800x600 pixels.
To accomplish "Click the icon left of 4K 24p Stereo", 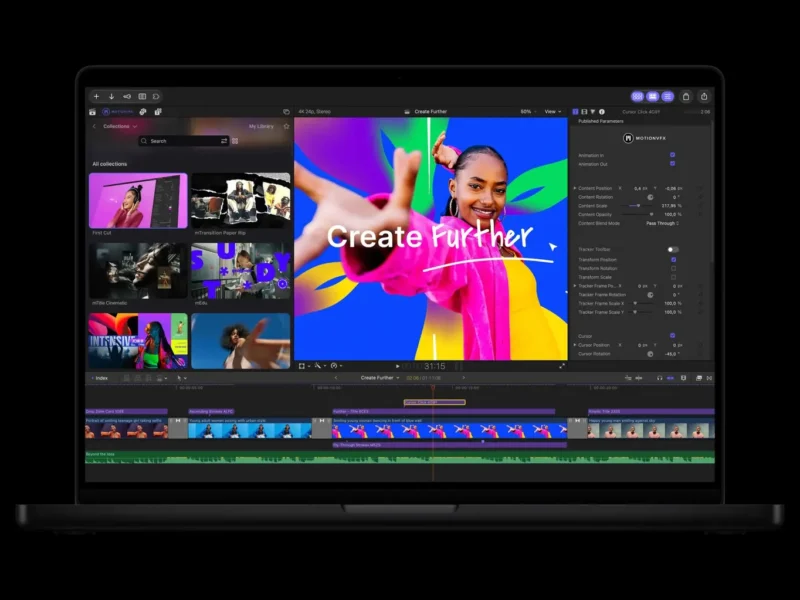I will click(x=286, y=112).
